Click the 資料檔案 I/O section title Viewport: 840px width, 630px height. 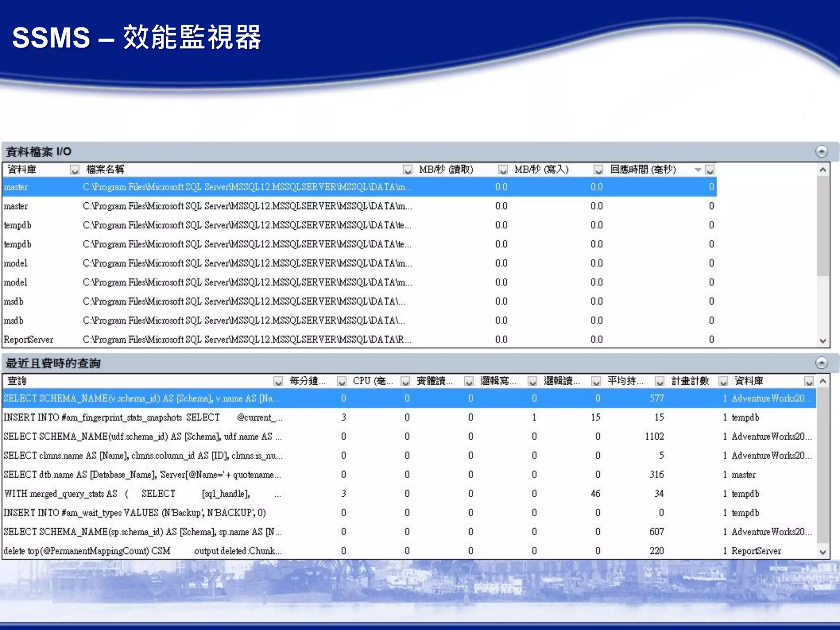39,152
